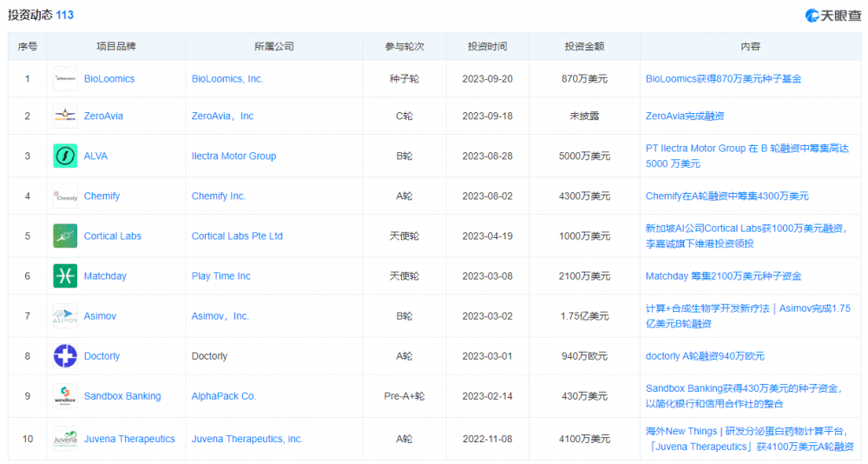This screenshot has width=868, height=464.
Task: Open 海外New Things Juvena Therapeutics article
Action: (750, 439)
